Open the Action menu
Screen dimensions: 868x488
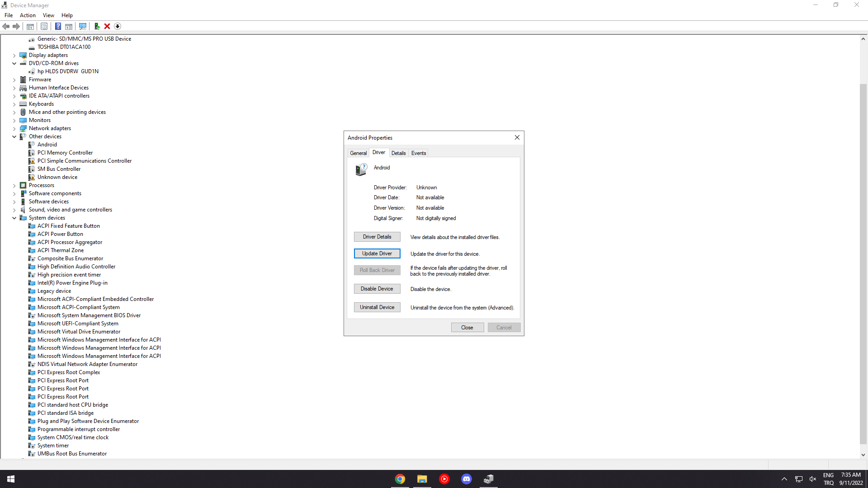pyautogui.click(x=28, y=15)
